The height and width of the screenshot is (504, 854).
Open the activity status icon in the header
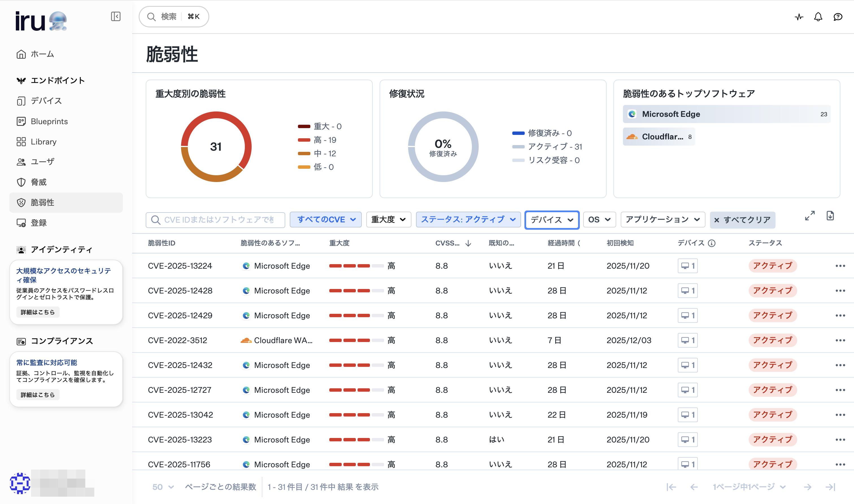pyautogui.click(x=799, y=17)
